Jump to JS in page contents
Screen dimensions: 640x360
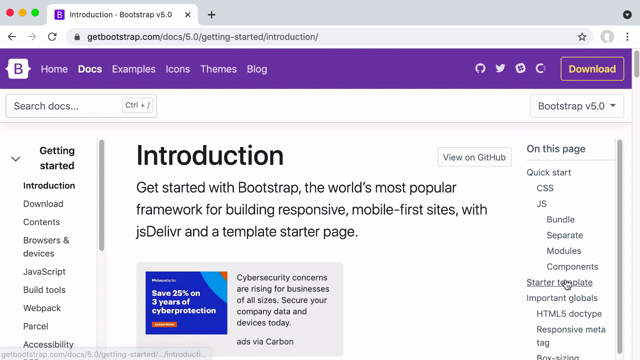[x=541, y=204]
